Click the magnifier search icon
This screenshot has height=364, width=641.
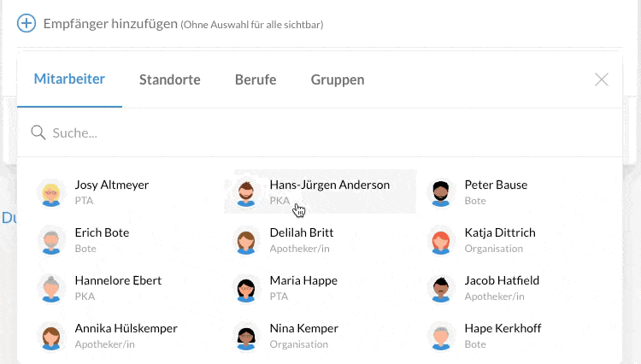pos(38,132)
